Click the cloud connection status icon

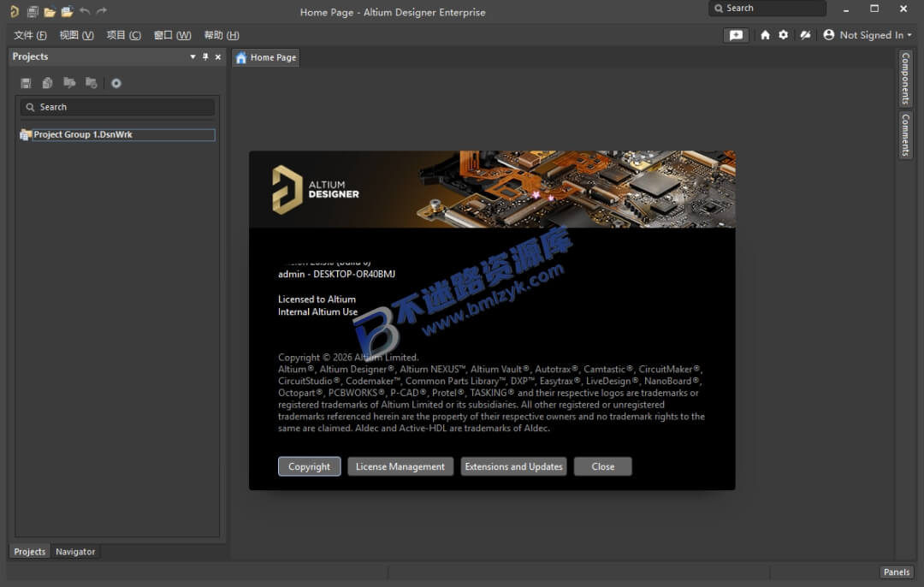[805, 35]
